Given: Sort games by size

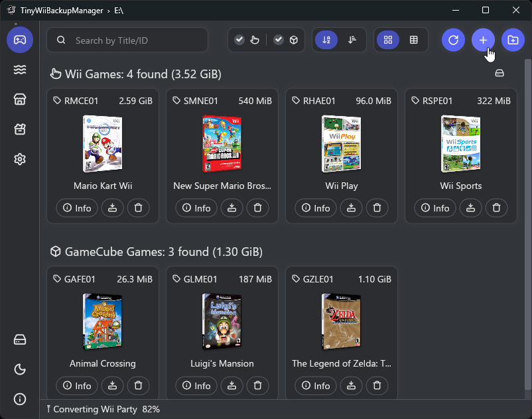Looking at the screenshot, I should tap(352, 40).
